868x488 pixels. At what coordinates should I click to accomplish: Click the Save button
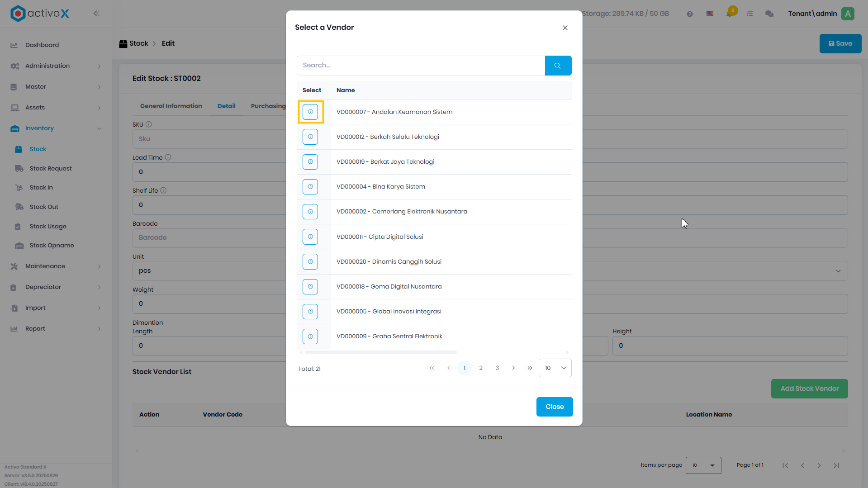(840, 44)
